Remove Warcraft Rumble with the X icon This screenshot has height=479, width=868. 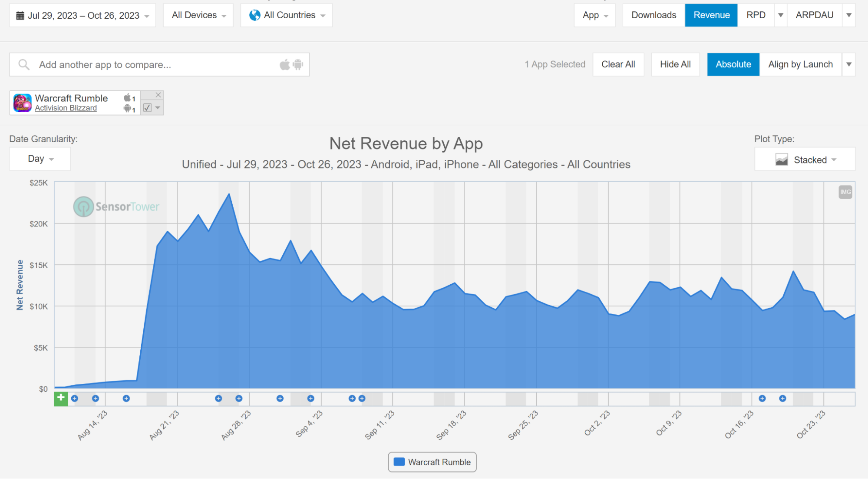[158, 95]
